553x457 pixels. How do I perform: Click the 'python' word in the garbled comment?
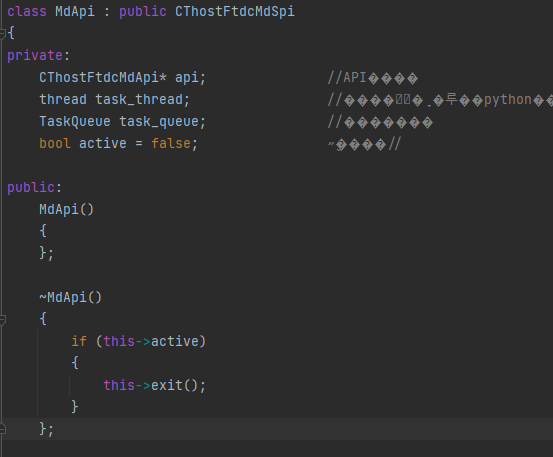click(508, 100)
